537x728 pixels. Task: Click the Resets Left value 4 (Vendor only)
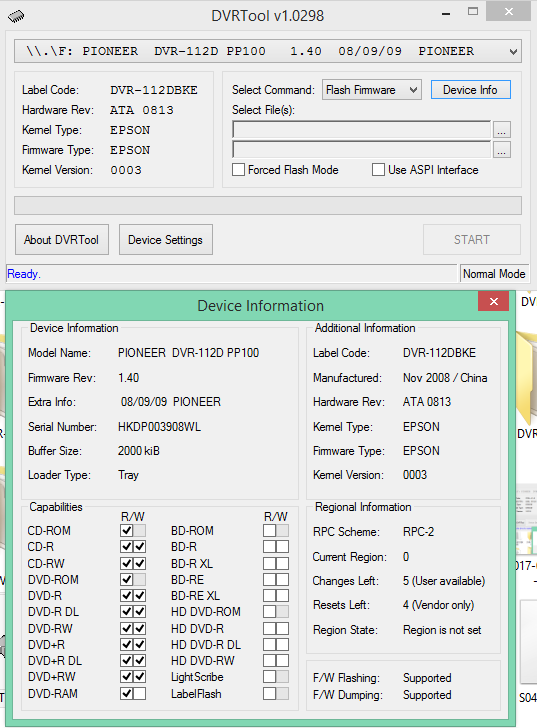[439, 605]
